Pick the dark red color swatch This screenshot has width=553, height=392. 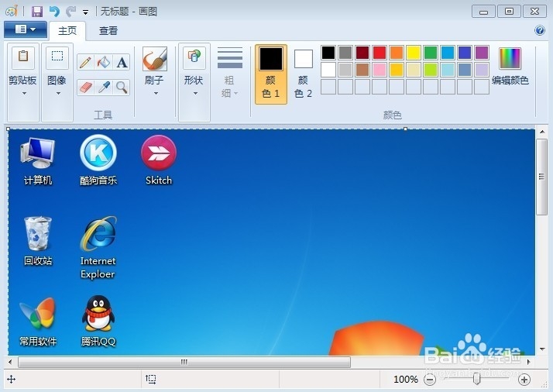pyautogui.click(x=362, y=53)
